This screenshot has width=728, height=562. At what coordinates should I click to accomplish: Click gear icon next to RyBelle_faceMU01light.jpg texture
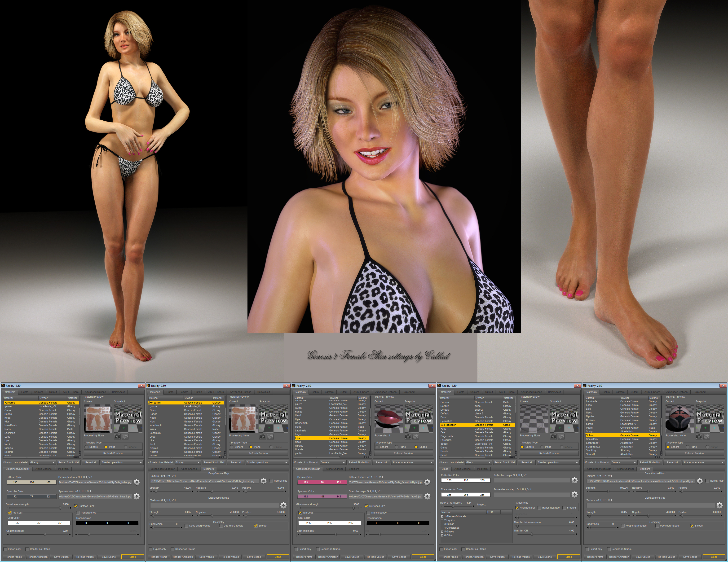(x=427, y=482)
